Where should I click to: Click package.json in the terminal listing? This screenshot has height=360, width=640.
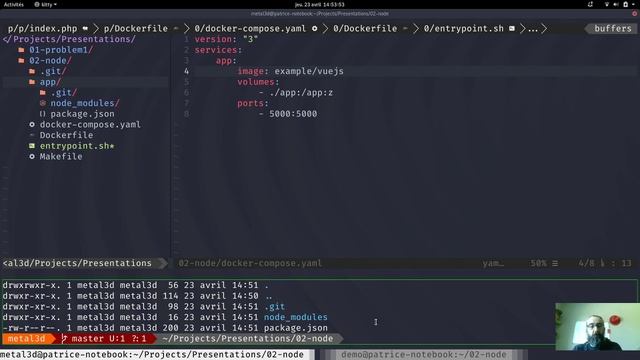(296, 327)
